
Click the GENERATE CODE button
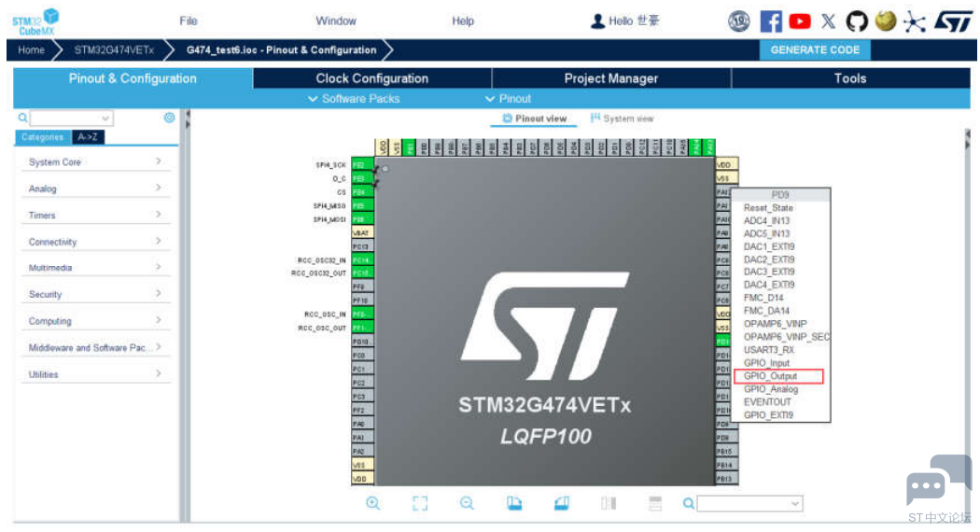coord(815,50)
